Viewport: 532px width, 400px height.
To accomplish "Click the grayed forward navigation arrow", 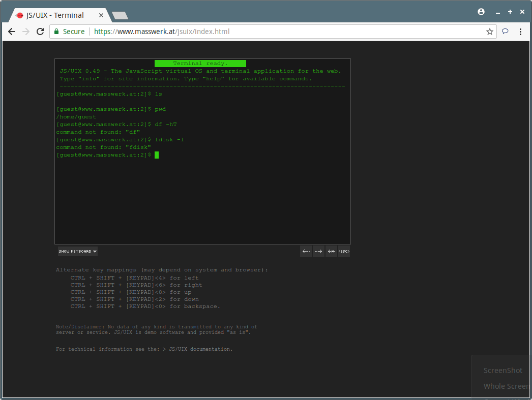I will [26, 32].
